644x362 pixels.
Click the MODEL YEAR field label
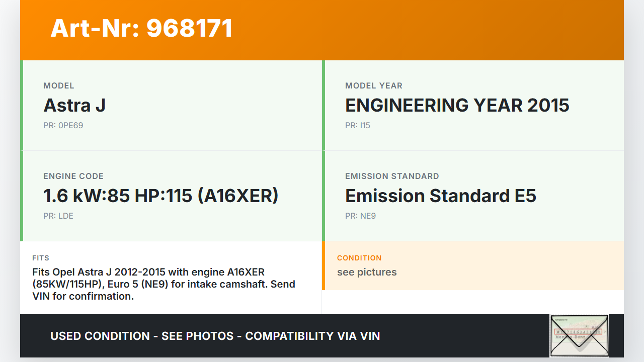coord(374,86)
